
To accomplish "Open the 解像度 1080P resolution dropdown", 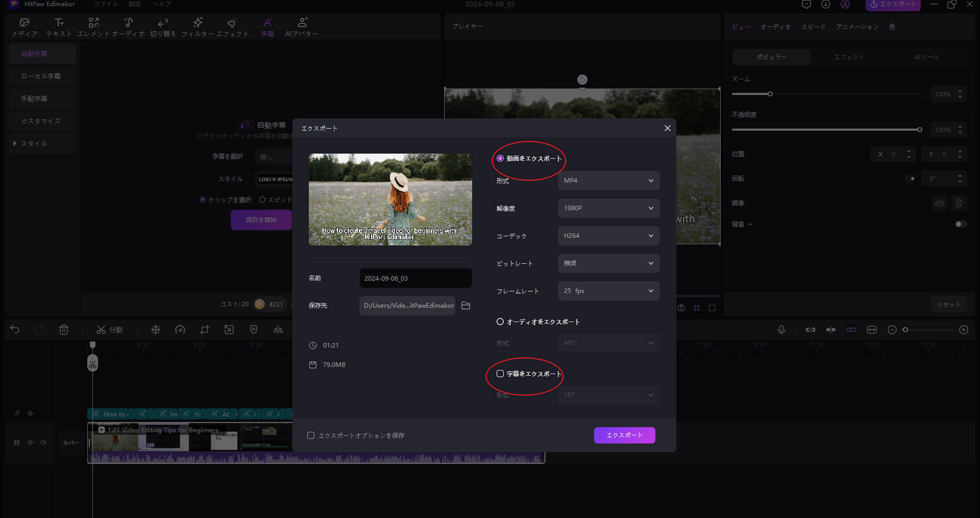I will tap(608, 208).
